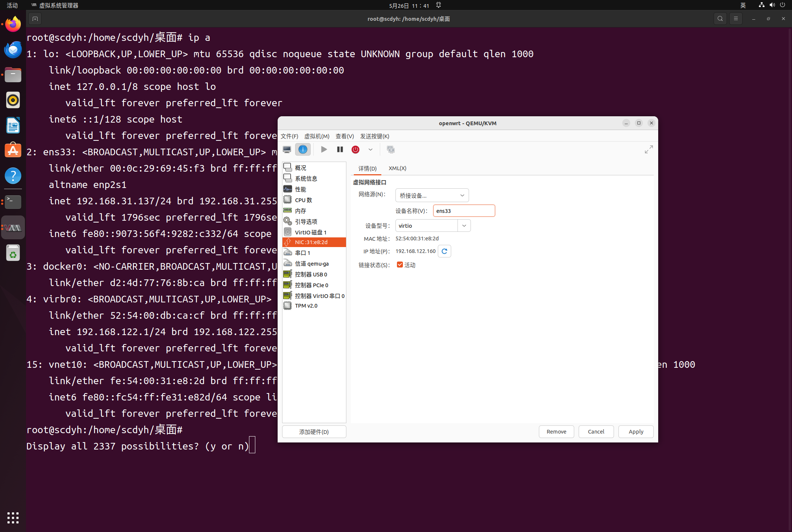Click the Cancel button
The height and width of the screenshot is (532, 792).
tap(596, 432)
